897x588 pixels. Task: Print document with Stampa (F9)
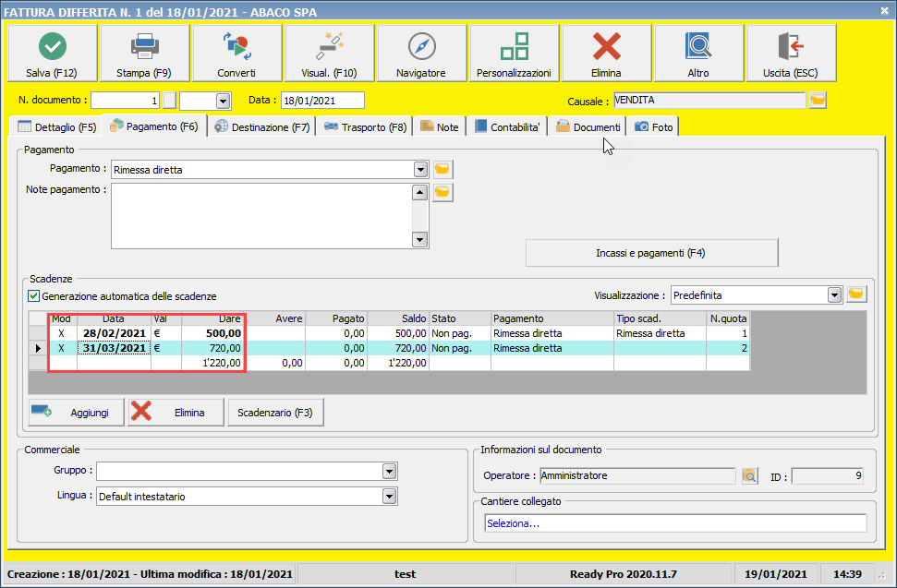[144, 54]
